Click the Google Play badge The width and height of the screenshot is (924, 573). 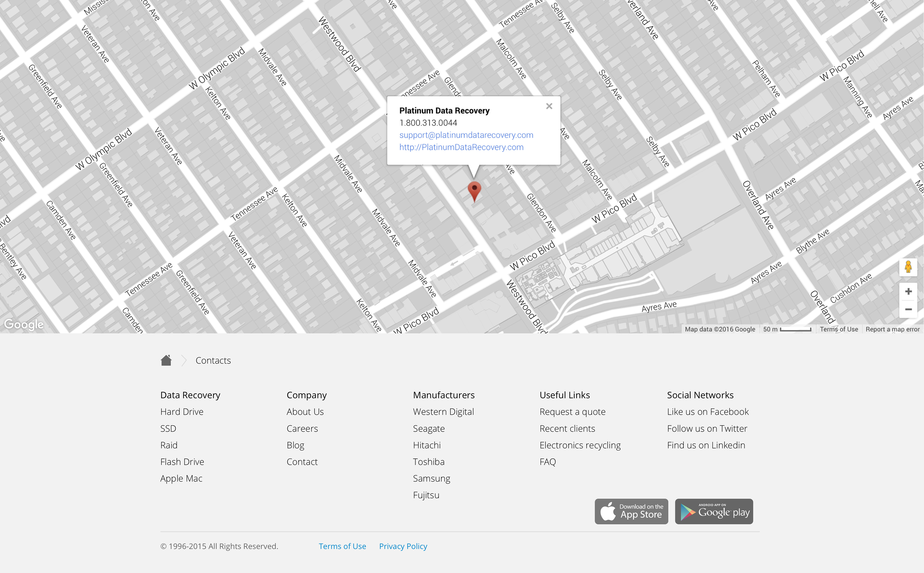(713, 511)
